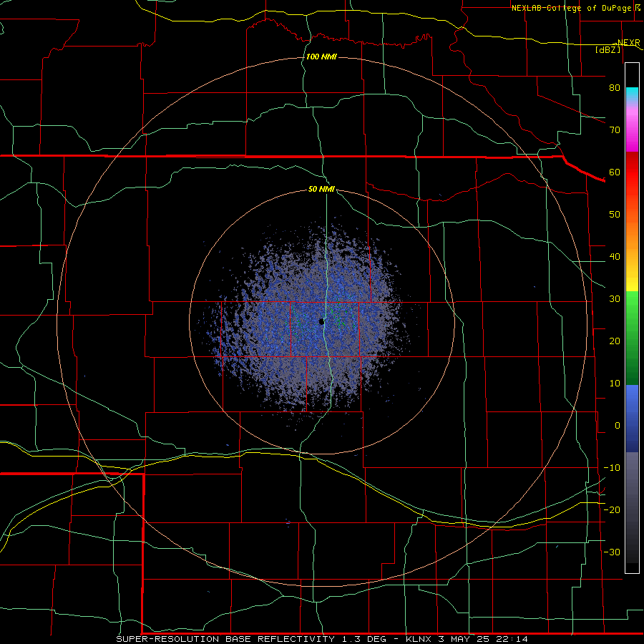Click the [dBZ] unit label
The height and width of the screenshot is (644, 644).
click(608, 49)
